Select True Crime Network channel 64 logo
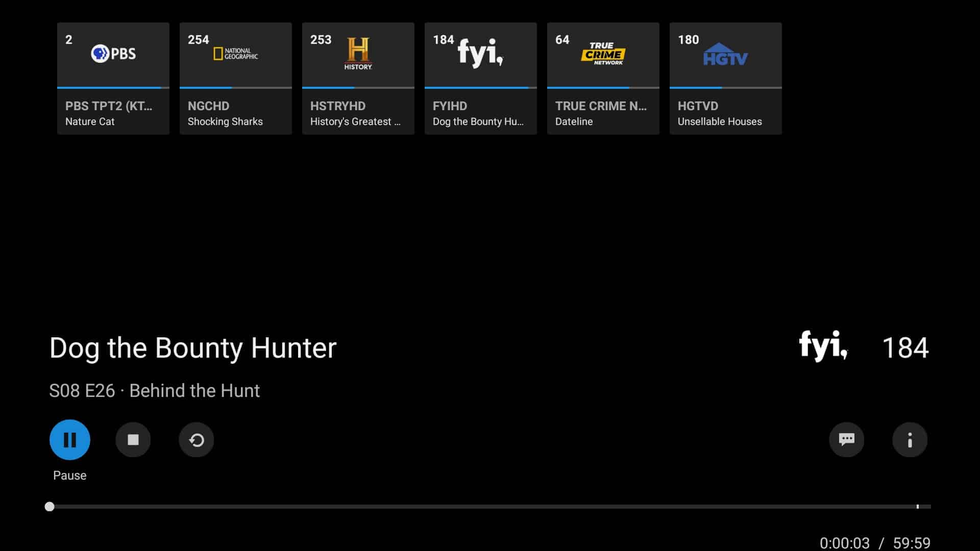The height and width of the screenshot is (551, 980). pos(603,54)
